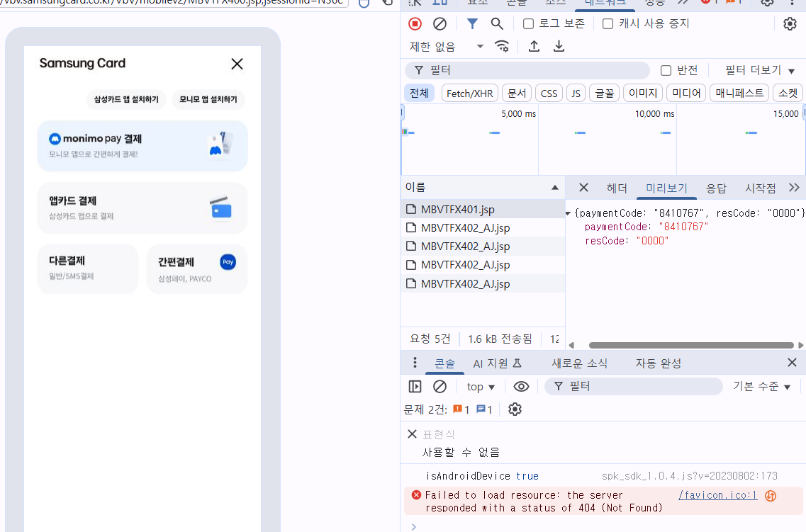Viewport: 806px width, 532px height.
Task: Switch to the 시작점 tab
Action: point(760,188)
